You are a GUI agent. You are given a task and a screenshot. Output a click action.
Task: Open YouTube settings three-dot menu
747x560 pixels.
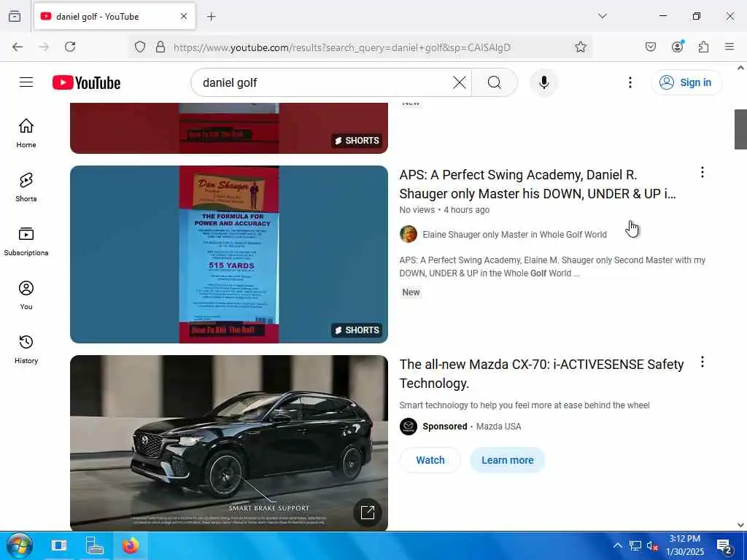click(x=630, y=82)
